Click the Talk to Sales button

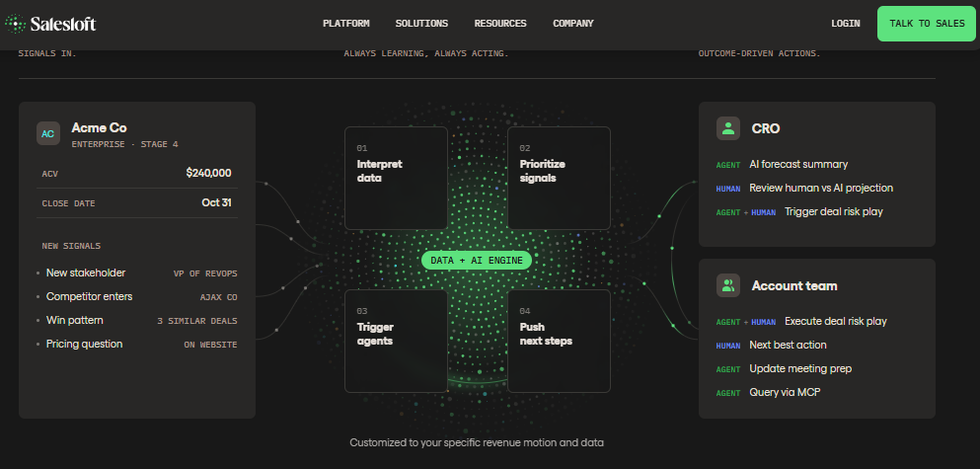(x=927, y=24)
